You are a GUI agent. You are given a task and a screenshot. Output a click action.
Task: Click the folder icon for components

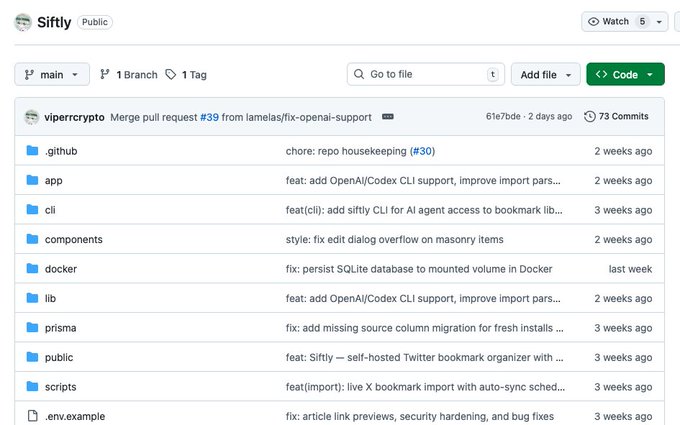32,239
